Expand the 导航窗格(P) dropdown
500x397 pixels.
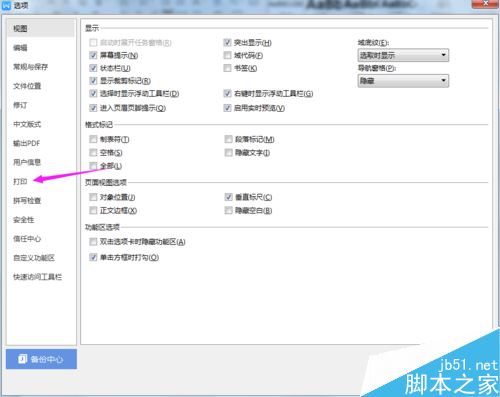click(x=403, y=81)
